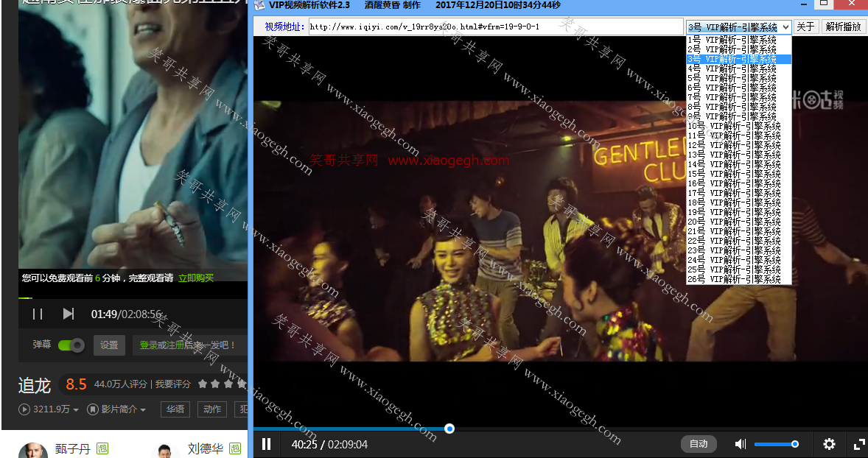This screenshot has width=868, height=458.
Task: Choose 4号 VIP解析-引擎系统 from list
Action: click(x=739, y=68)
